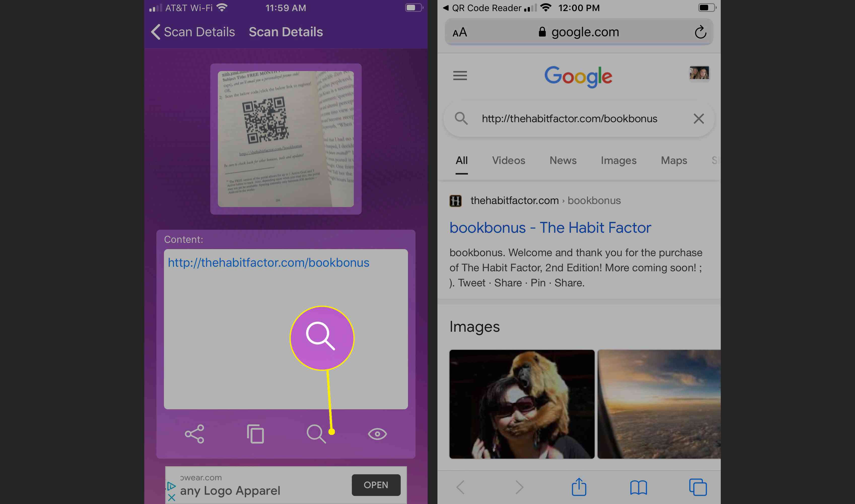Open the thehabitfactor.com/bookbonus link in Content
The height and width of the screenshot is (504, 855).
pos(268,262)
